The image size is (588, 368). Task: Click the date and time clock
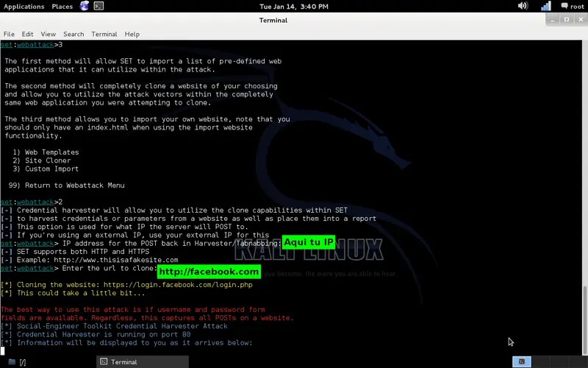coord(293,7)
